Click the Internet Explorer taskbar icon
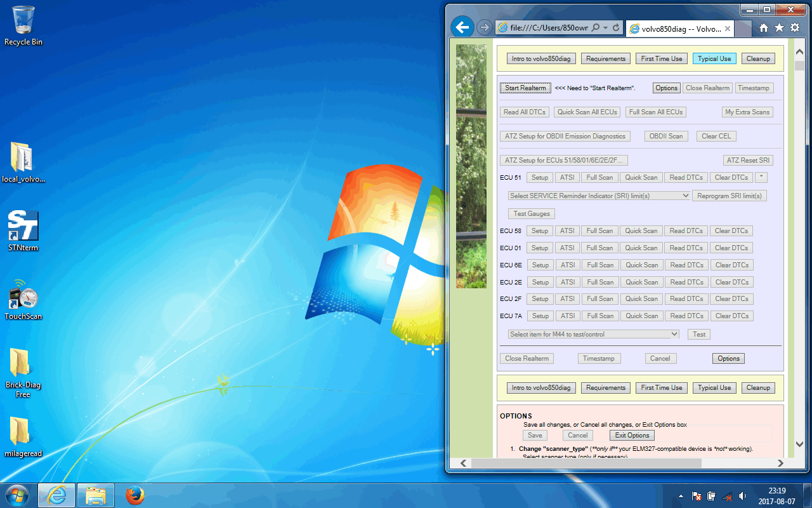The image size is (812, 508). coord(56,495)
